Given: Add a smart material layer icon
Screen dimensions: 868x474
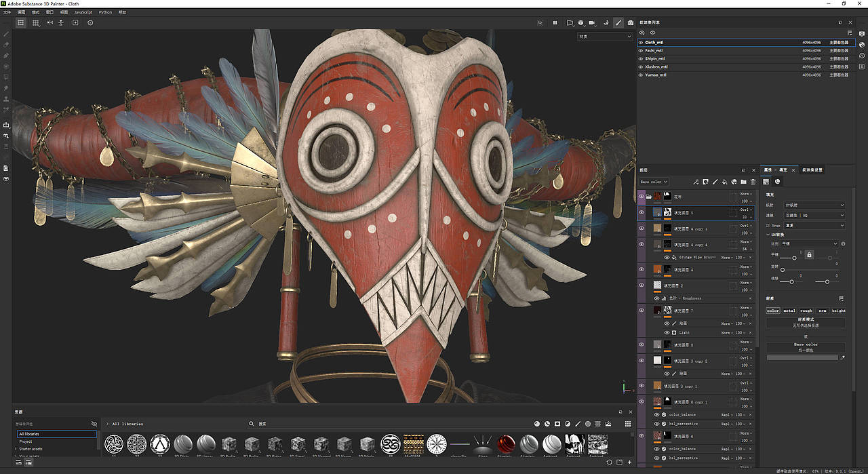Looking at the screenshot, I should (x=734, y=182).
